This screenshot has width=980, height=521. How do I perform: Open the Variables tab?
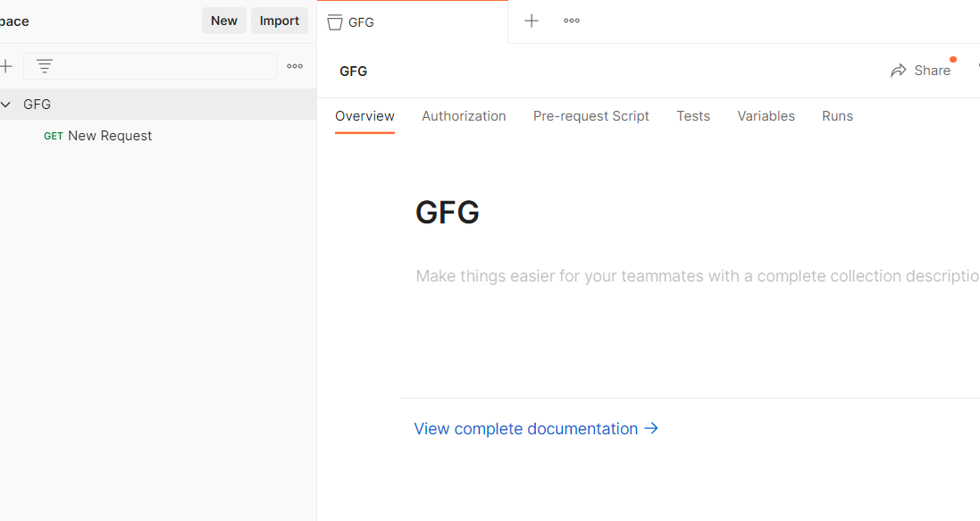766,116
